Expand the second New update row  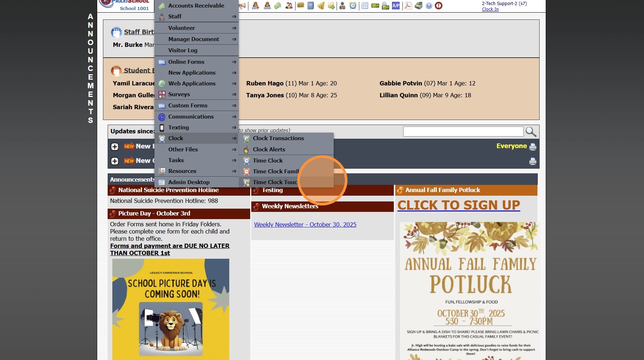(x=115, y=161)
